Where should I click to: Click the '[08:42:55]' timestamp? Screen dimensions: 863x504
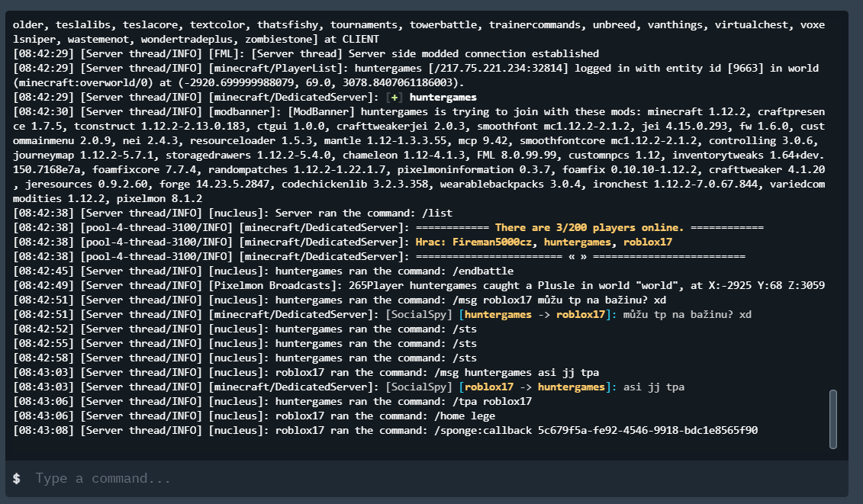(x=43, y=343)
